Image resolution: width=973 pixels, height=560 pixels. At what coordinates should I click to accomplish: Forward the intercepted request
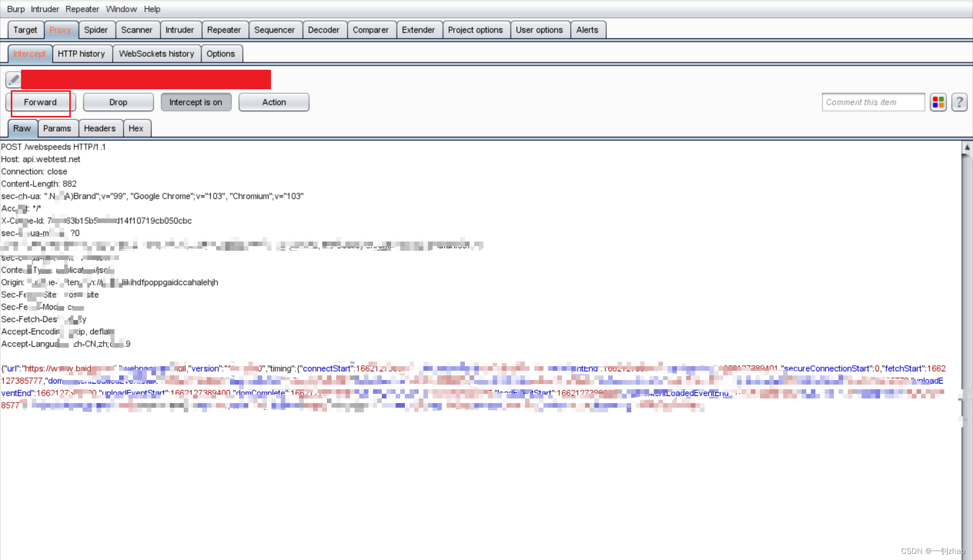click(41, 102)
